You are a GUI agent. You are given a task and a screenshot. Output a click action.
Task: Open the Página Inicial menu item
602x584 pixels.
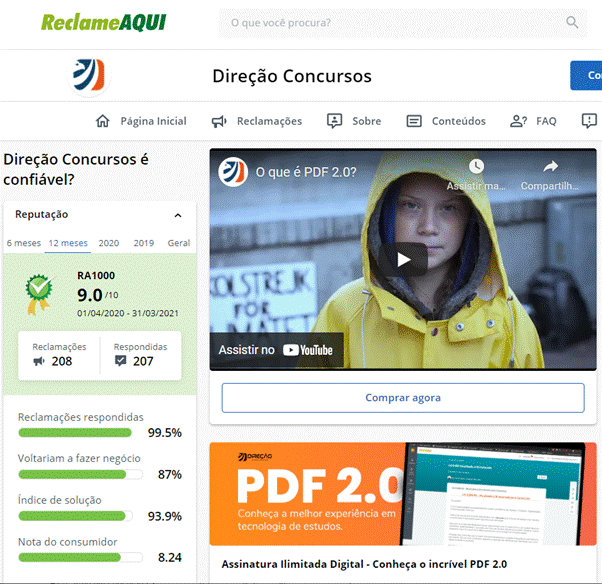coord(141,121)
